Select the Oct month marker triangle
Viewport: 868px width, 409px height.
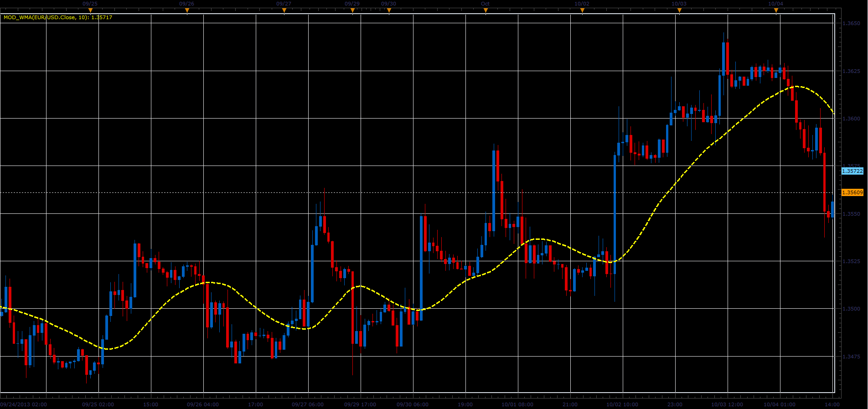point(486,10)
